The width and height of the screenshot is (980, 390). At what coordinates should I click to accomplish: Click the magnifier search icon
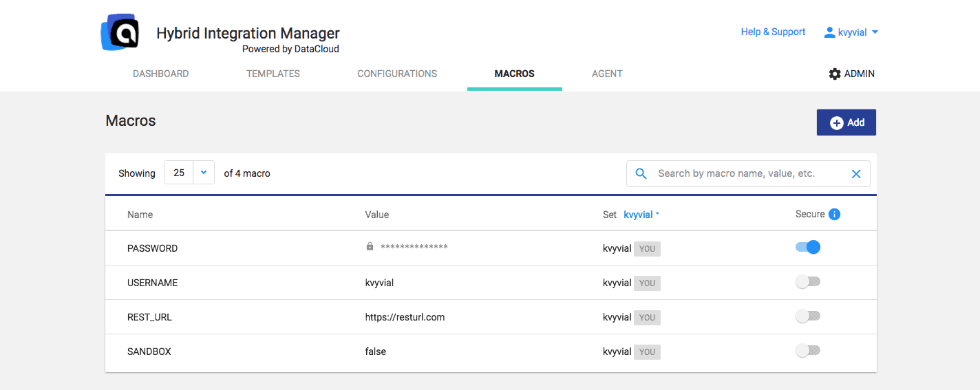641,174
